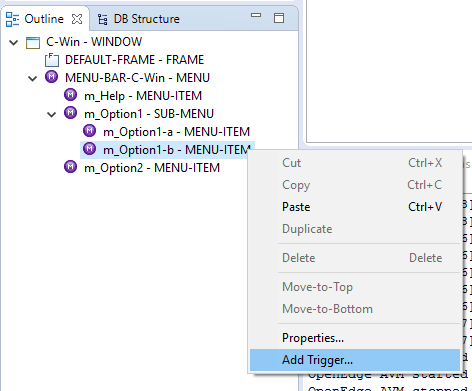Select DEFAULT-FRAME - FRAME row
The image size is (472, 391).
click(134, 60)
